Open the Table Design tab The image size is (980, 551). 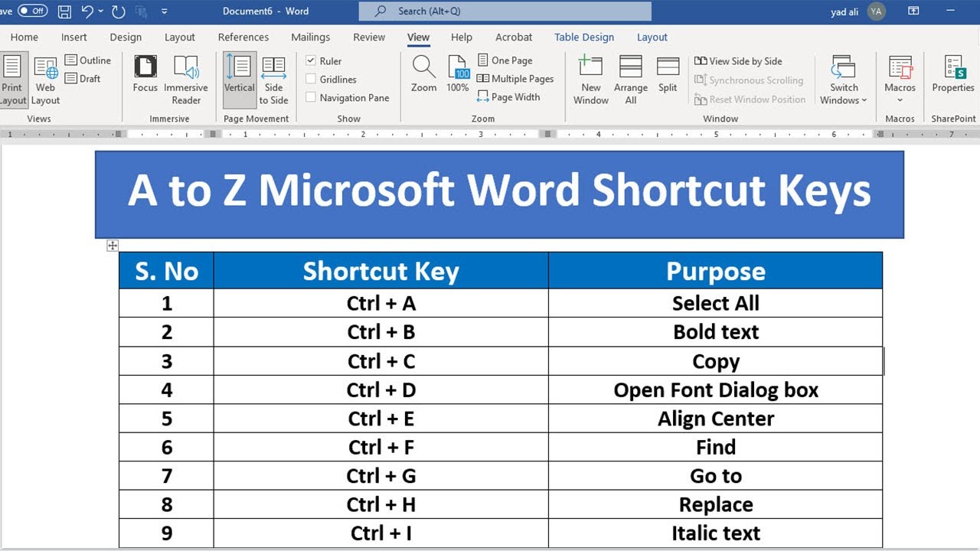click(584, 37)
